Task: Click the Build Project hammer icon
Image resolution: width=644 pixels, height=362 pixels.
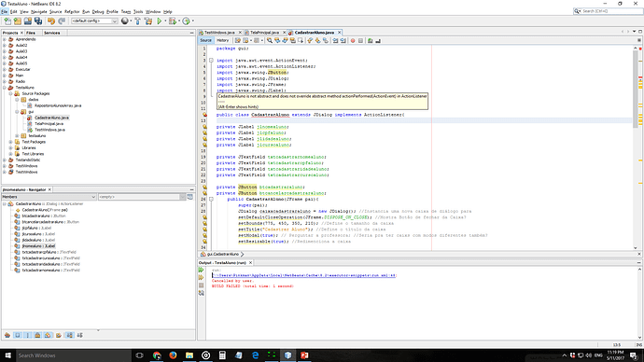Action: (137, 21)
